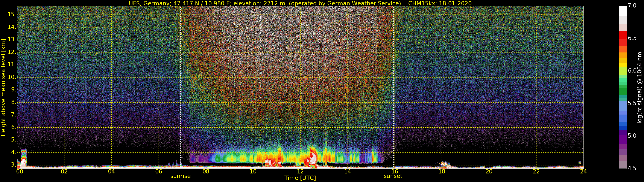Click the time axis tick '22'
Screen dimensions: 644x182
[536, 172]
